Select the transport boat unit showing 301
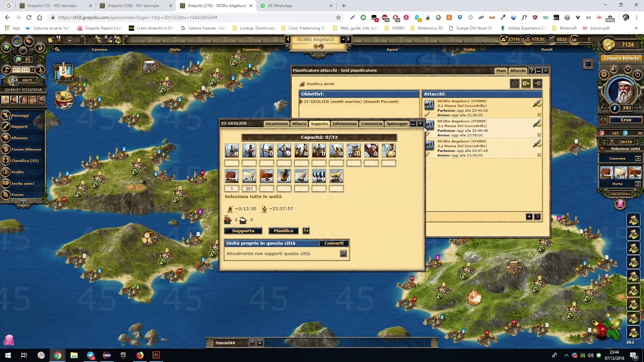 point(249,176)
